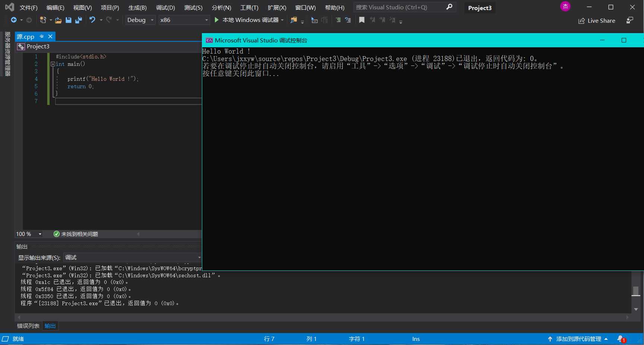Click the purple user account avatar
The image size is (644, 345).
[565, 6]
